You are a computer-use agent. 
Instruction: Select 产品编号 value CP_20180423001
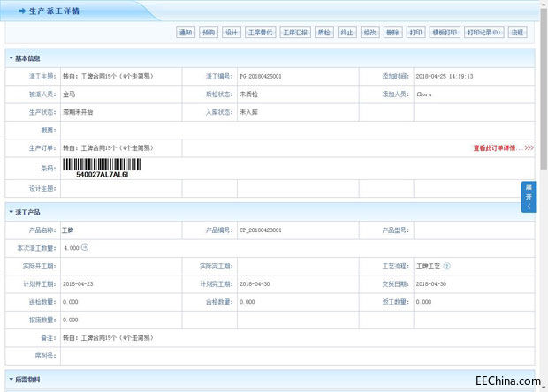tap(261, 230)
